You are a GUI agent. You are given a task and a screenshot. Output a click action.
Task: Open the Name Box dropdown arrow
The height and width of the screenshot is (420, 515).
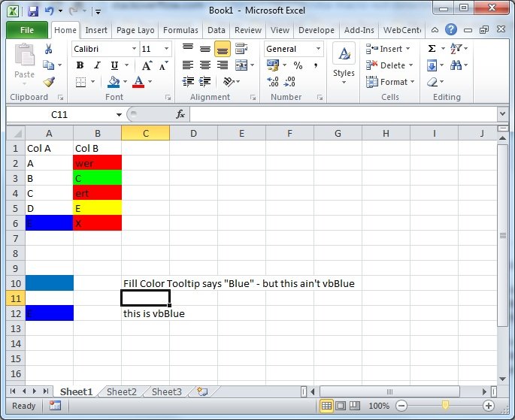119,114
